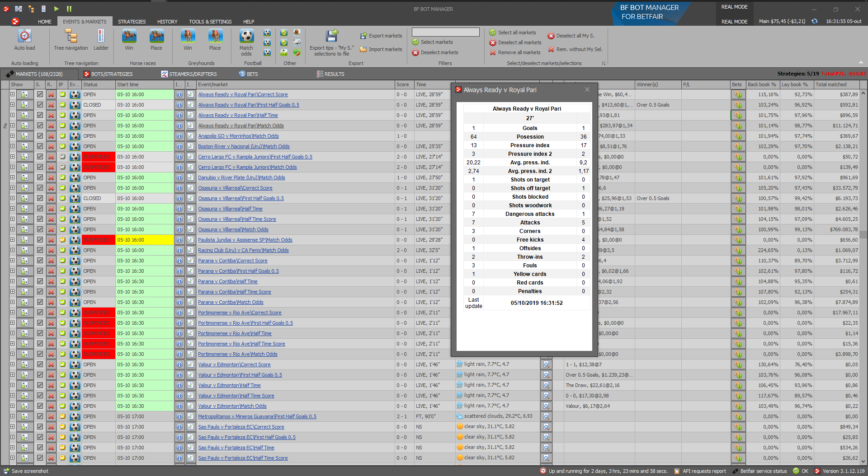Expand Valour v Edmonton Match Odds row
868x476 pixels.
(x=12, y=406)
